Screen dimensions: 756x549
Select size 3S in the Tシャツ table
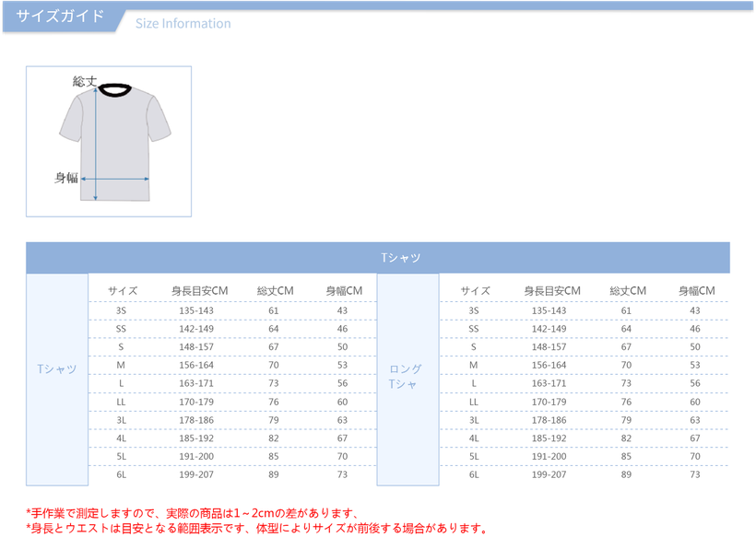tap(121, 310)
